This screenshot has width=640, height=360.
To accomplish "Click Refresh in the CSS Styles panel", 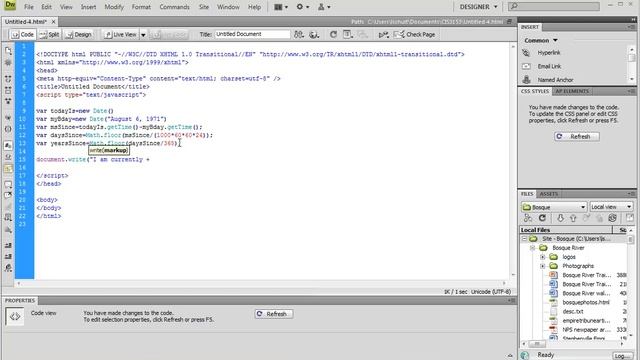I will point(577,137).
